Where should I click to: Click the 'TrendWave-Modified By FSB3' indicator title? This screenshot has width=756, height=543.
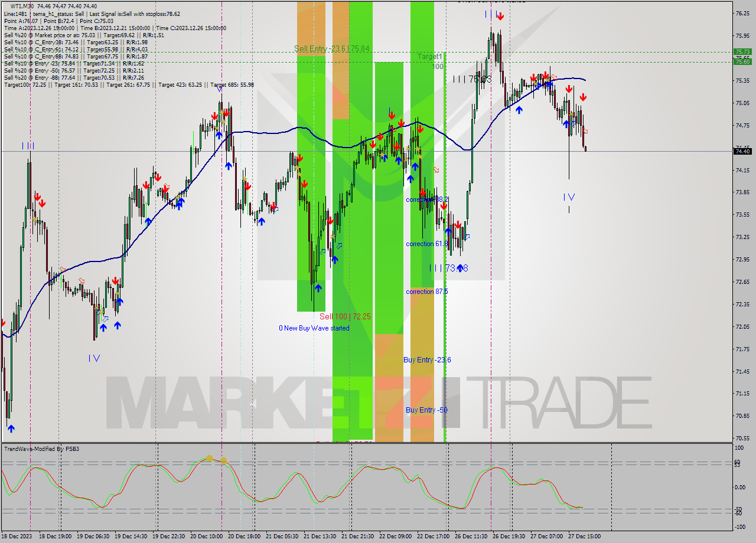(42, 449)
